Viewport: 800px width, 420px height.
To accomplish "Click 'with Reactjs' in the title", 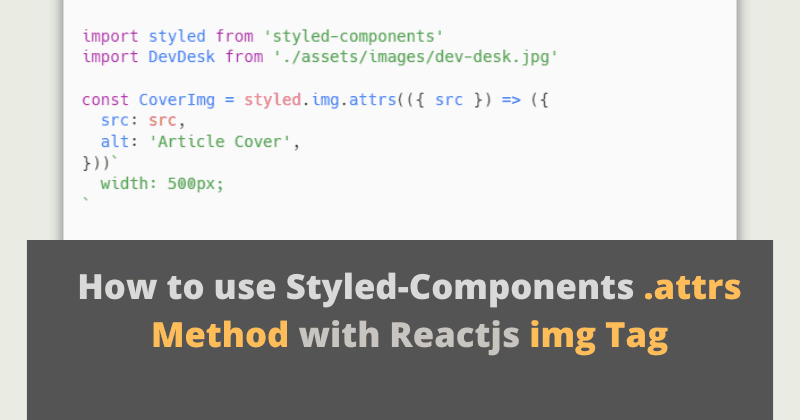I will pos(409,337).
